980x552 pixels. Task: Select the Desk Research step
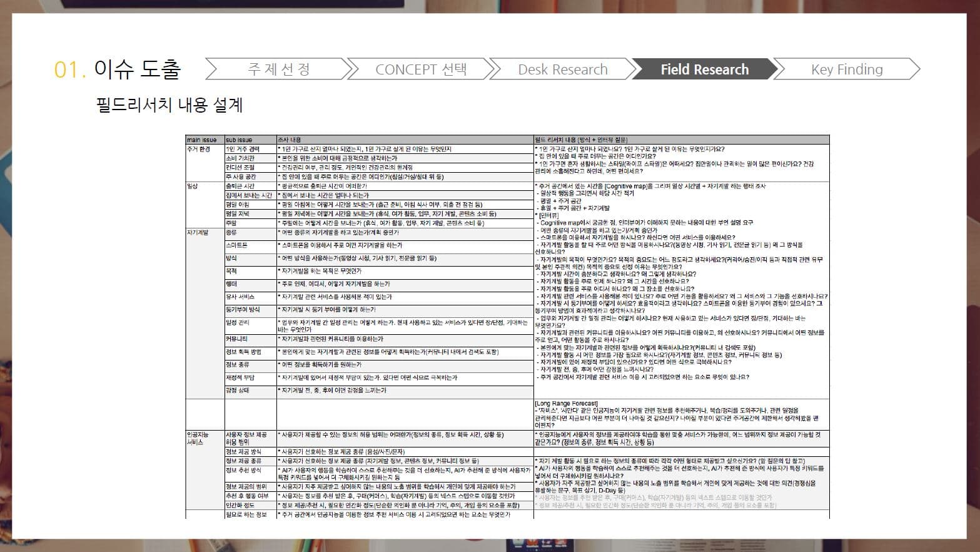pos(563,69)
